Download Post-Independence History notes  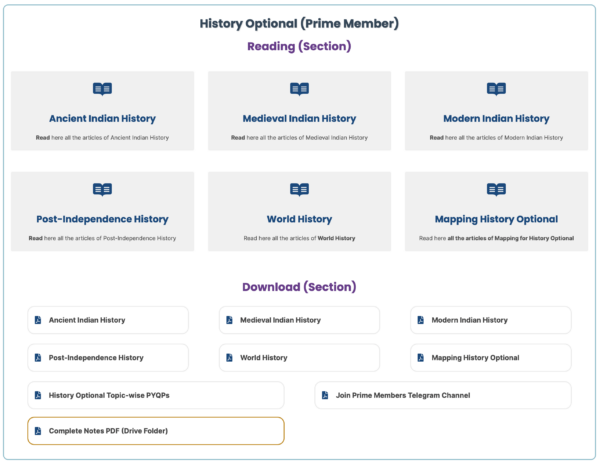108,358
